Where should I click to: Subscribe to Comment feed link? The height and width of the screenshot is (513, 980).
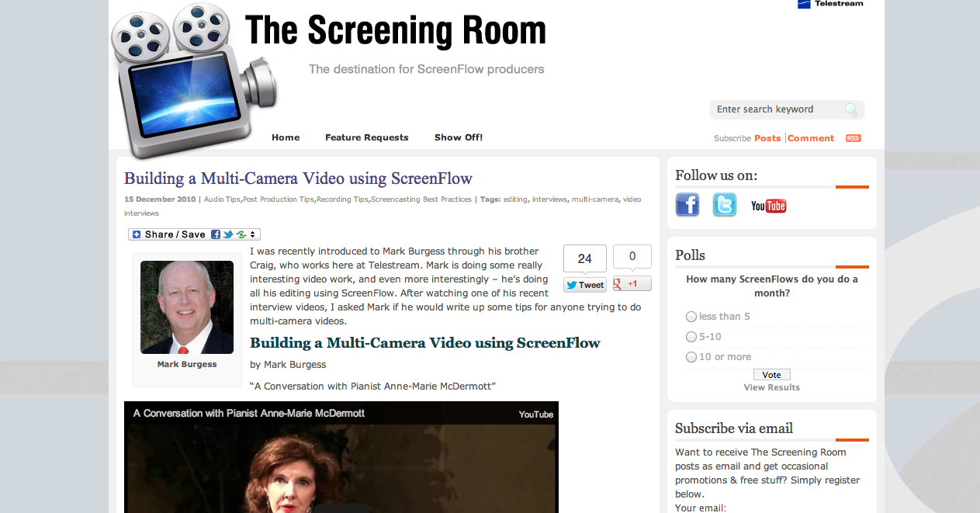(x=811, y=138)
